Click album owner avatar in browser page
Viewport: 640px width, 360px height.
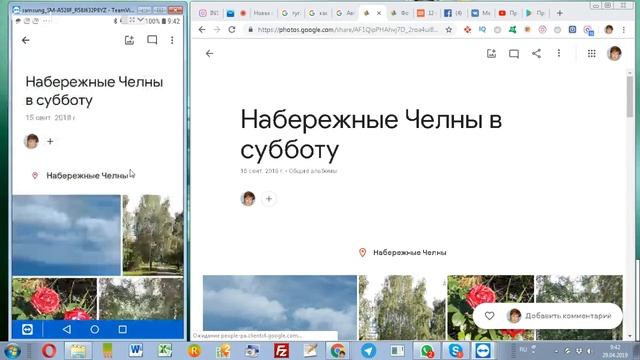(248, 199)
